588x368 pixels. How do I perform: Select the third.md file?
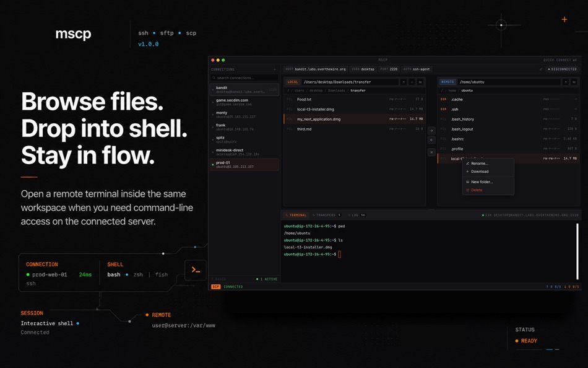tap(355, 129)
